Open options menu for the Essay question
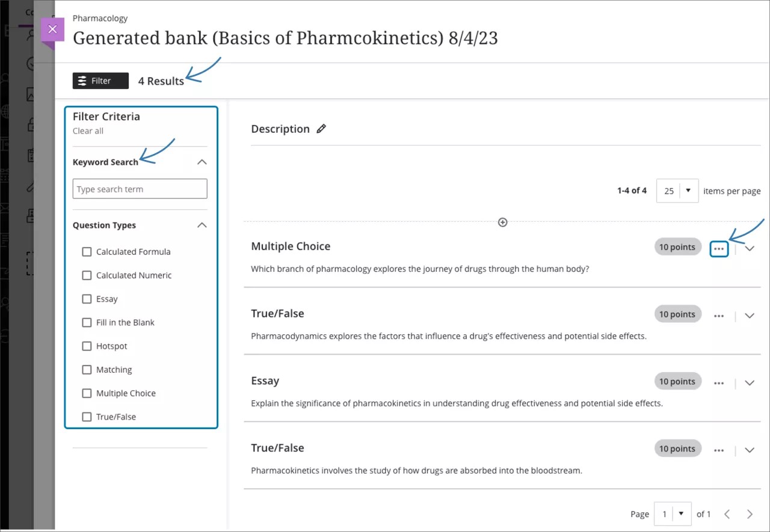 719,382
